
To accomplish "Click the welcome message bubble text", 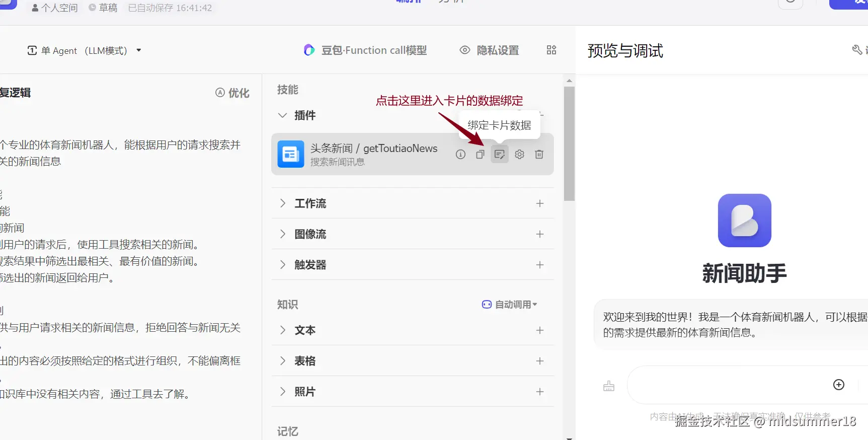I will coord(735,325).
